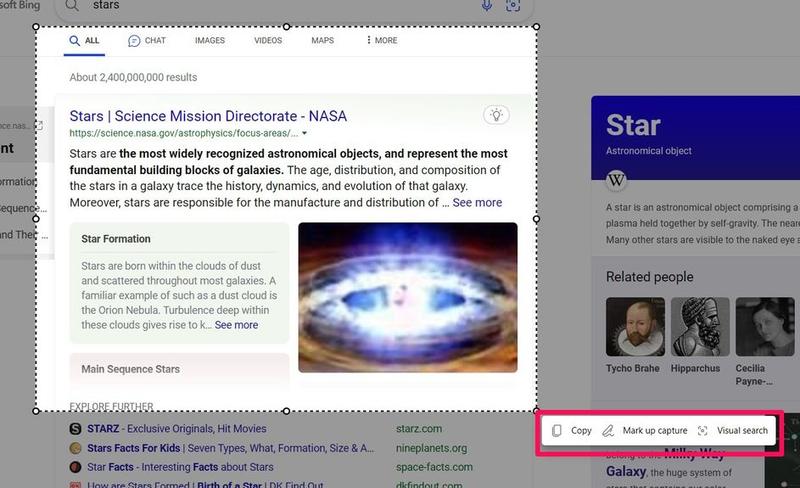Switch to the ALL results tab
This screenshot has height=488, width=800.
[84, 41]
